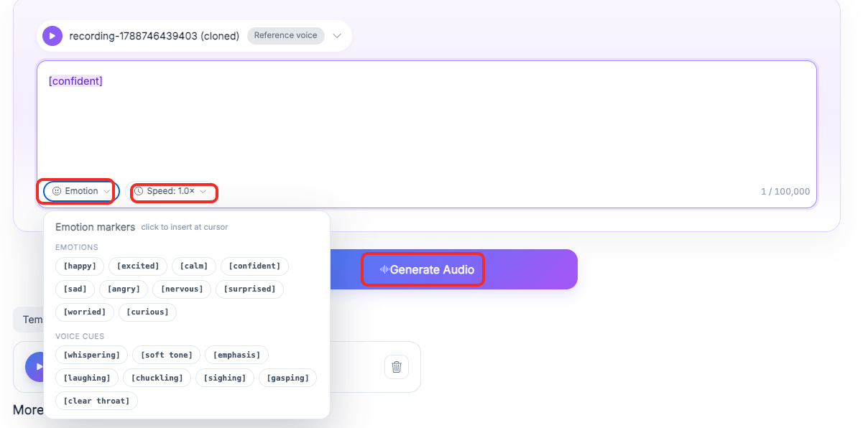Viewport: 868px width, 428px height.
Task: Insert the [curious] emotion marker
Action: [x=147, y=312]
